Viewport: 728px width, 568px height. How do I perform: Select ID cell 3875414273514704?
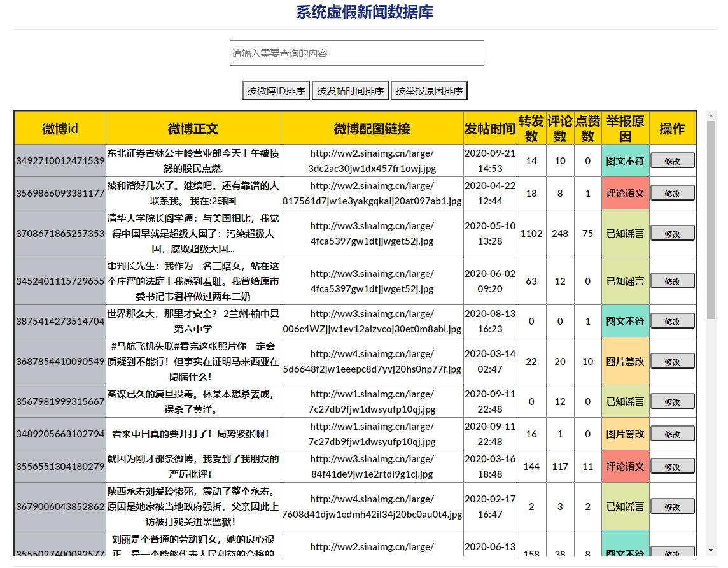tap(60, 321)
